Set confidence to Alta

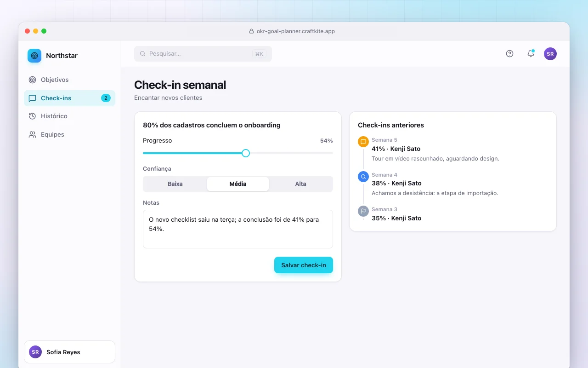300,184
